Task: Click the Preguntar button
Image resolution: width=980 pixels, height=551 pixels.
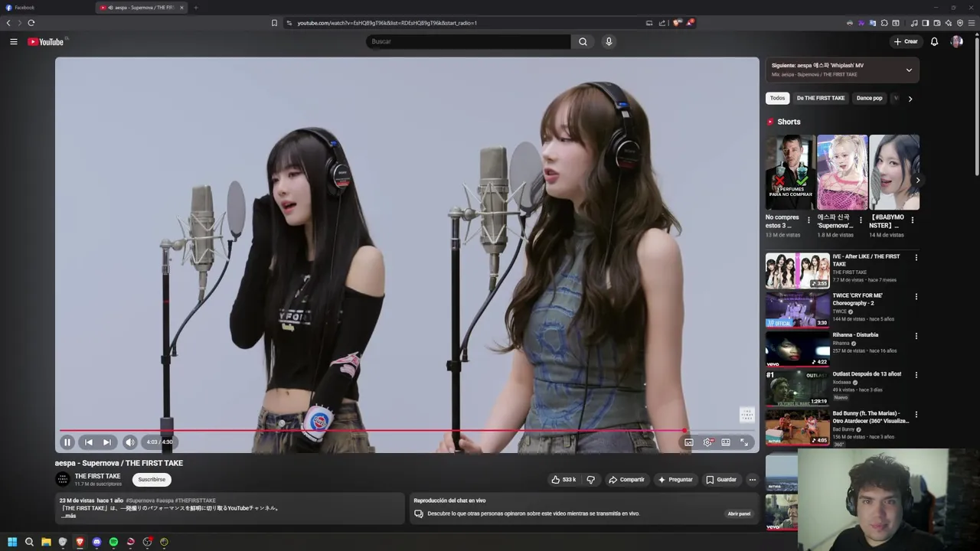Action: 675,480
